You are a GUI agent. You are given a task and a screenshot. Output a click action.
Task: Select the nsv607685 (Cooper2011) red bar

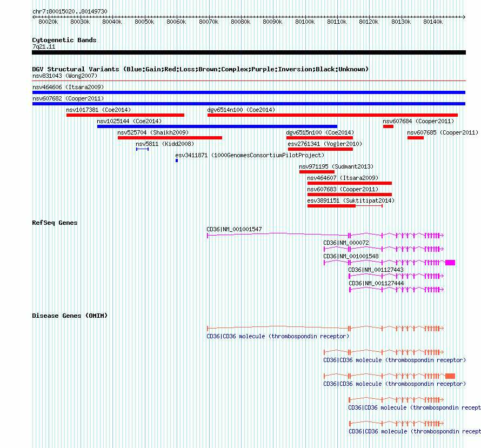click(416, 138)
